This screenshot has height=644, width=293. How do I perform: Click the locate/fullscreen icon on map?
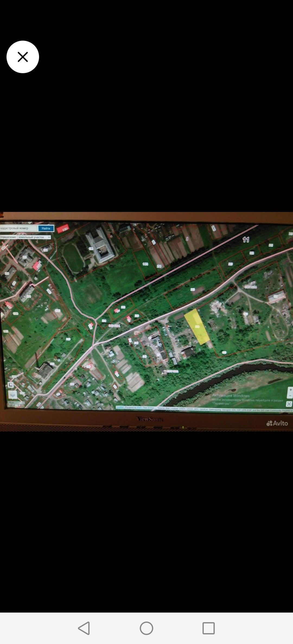(289, 404)
